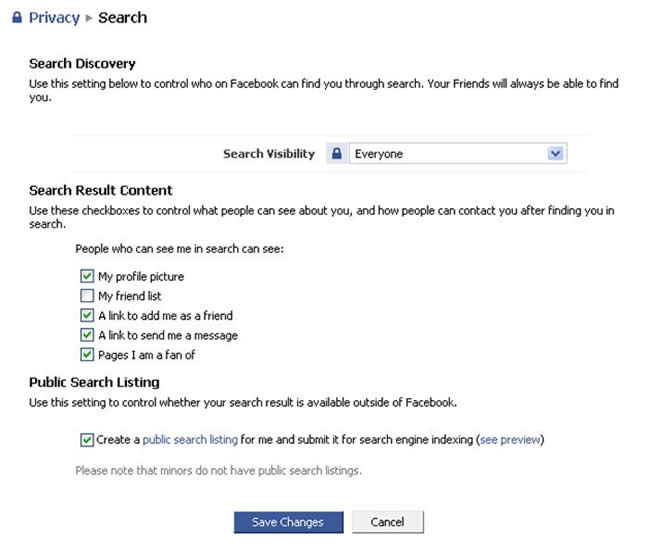Screen dimensions: 650x552
Task: Click the Pages I am a fan of label
Action: 146,355
